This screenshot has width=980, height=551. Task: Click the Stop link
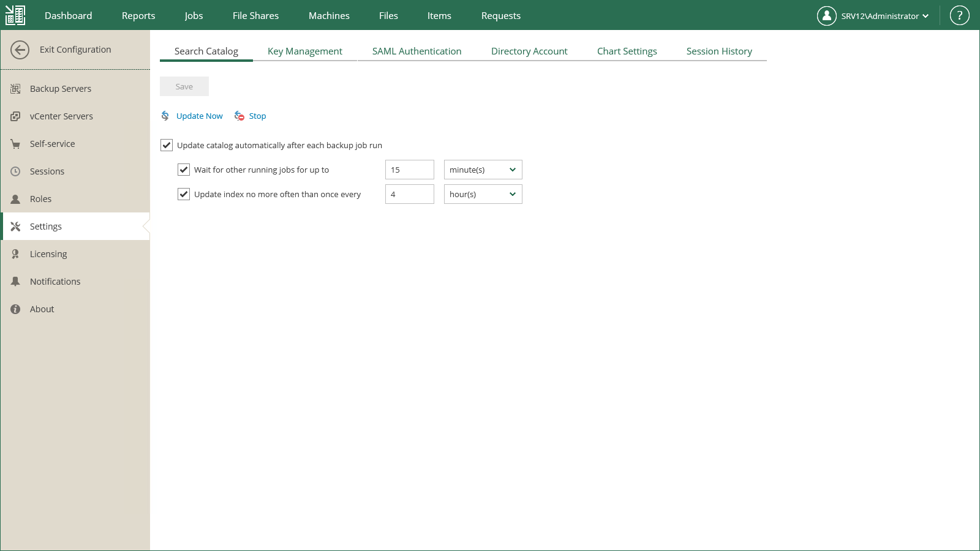pyautogui.click(x=257, y=116)
